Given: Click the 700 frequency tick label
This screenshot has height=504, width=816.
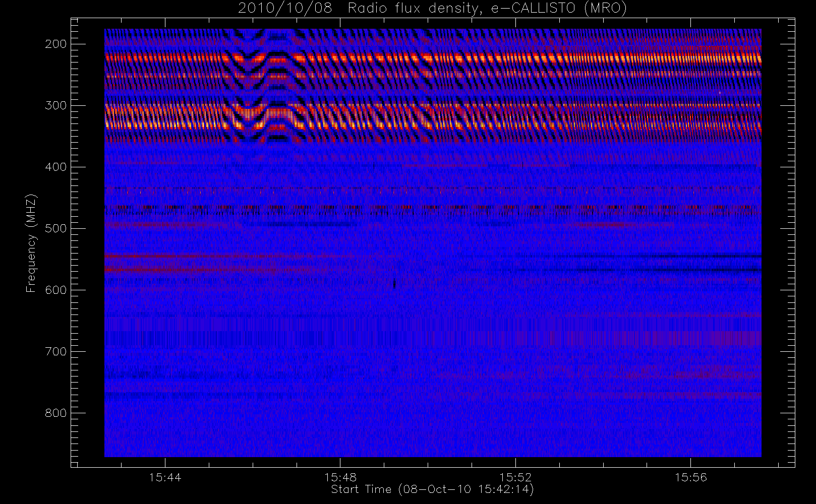Looking at the screenshot, I should (56, 351).
